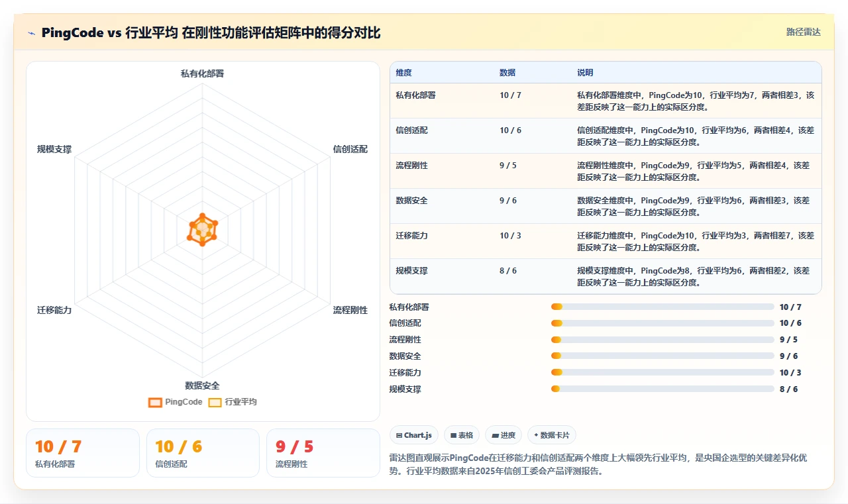This screenshot has height=504, width=848.
Task: Click the 迁移能力 description cell
Action: 696,241
